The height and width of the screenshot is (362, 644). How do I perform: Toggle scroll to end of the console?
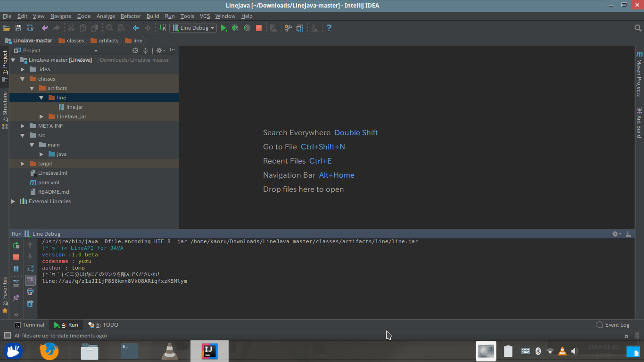pos(30,280)
